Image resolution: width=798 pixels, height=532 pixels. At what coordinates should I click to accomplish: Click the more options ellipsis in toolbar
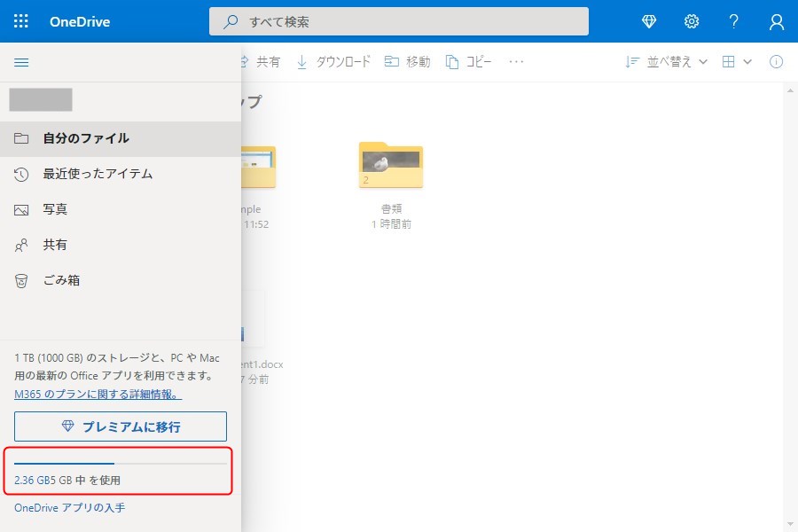[516, 62]
